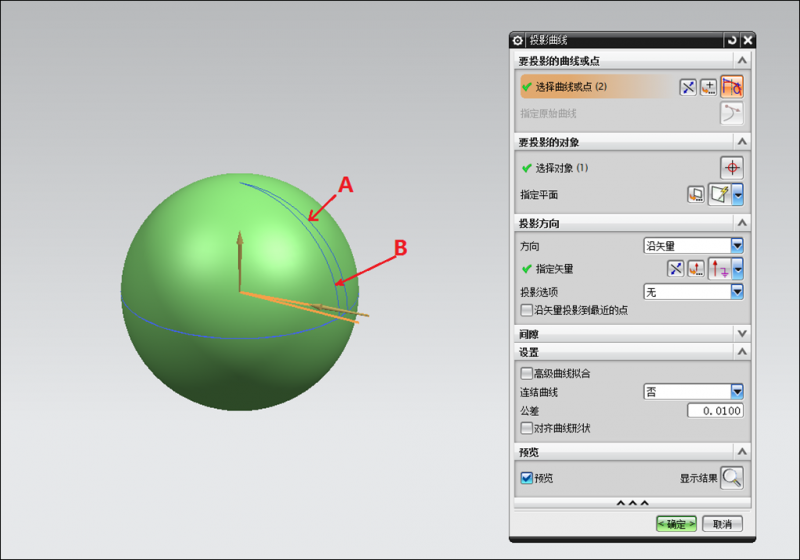Click the 显示结果 magnifier icon
This screenshot has width=800, height=560.
point(732,478)
